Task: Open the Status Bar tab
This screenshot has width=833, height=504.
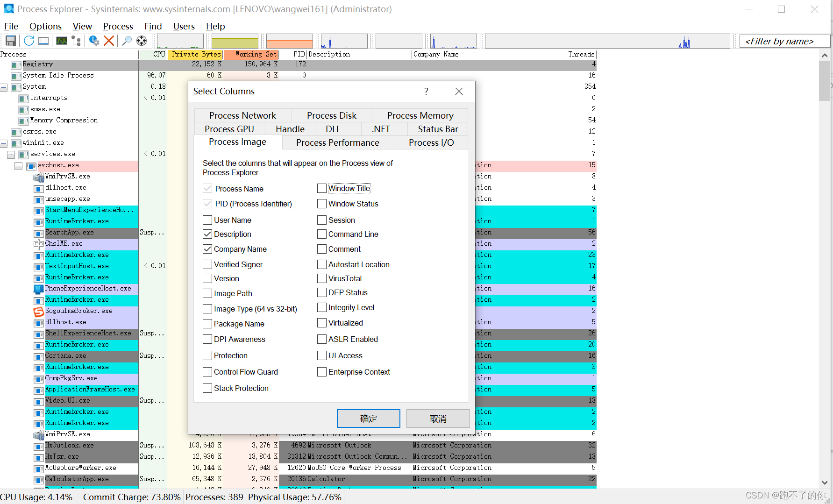Action: pos(438,129)
